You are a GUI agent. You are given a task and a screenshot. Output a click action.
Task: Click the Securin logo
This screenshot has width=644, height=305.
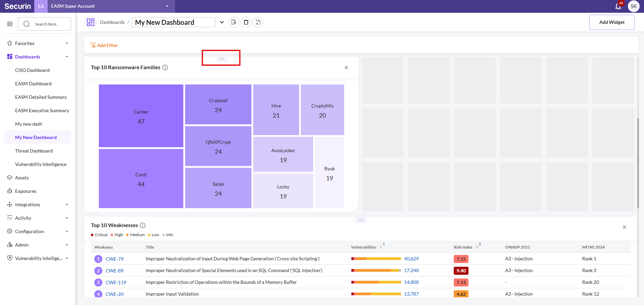pos(17,6)
